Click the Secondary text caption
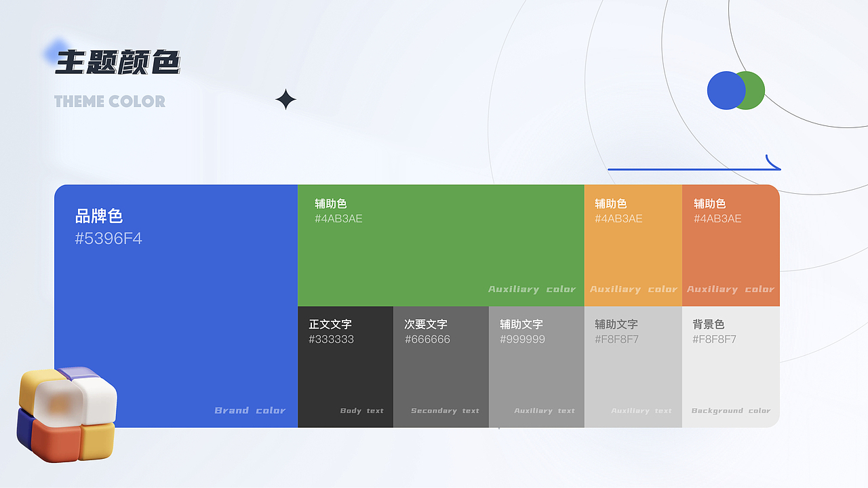This screenshot has height=488, width=868. (445, 411)
